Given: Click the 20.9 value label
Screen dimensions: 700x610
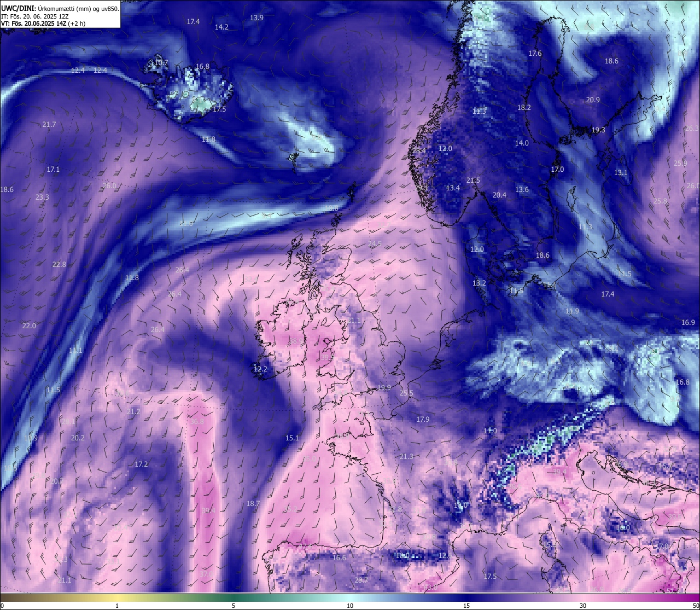Looking at the screenshot, I should (x=593, y=100).
